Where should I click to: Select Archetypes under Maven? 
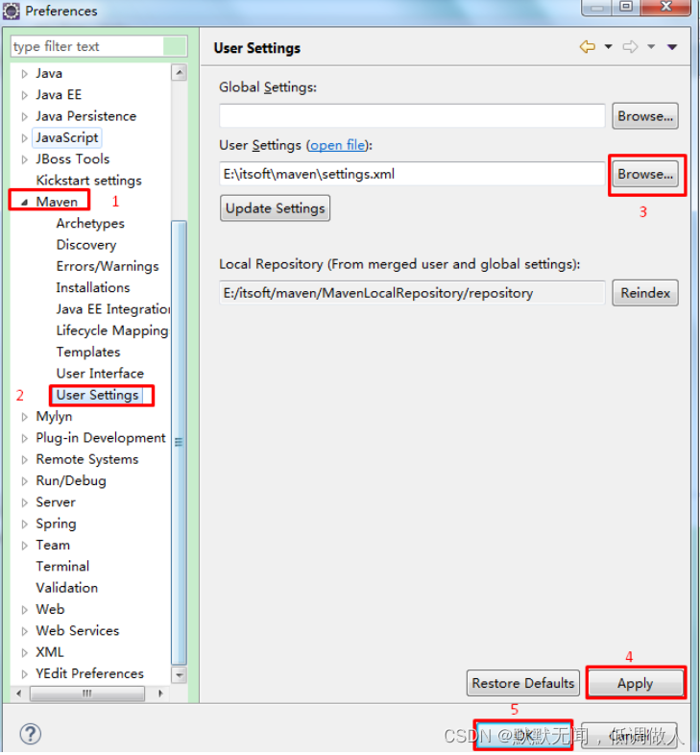click(x=90, y=224)
